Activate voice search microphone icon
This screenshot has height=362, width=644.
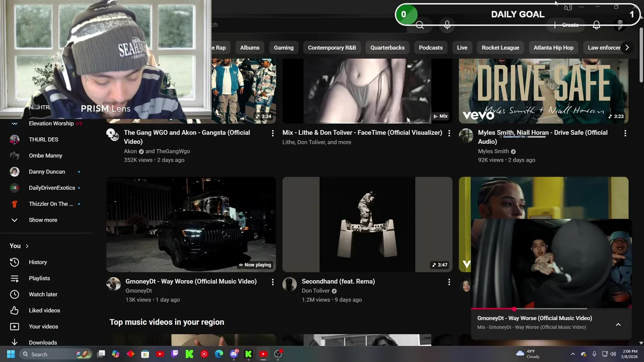(x=447, y=25)
